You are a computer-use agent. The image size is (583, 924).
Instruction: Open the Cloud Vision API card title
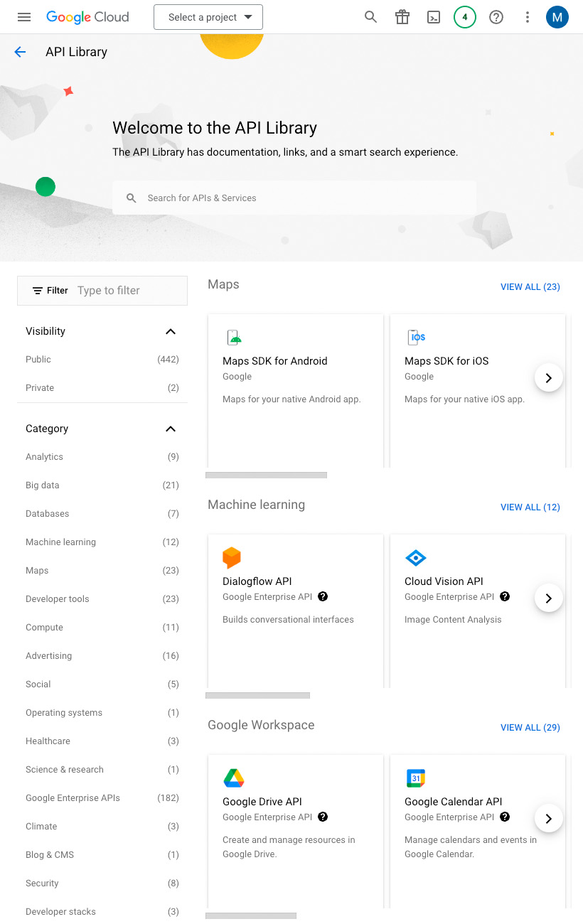444,581
